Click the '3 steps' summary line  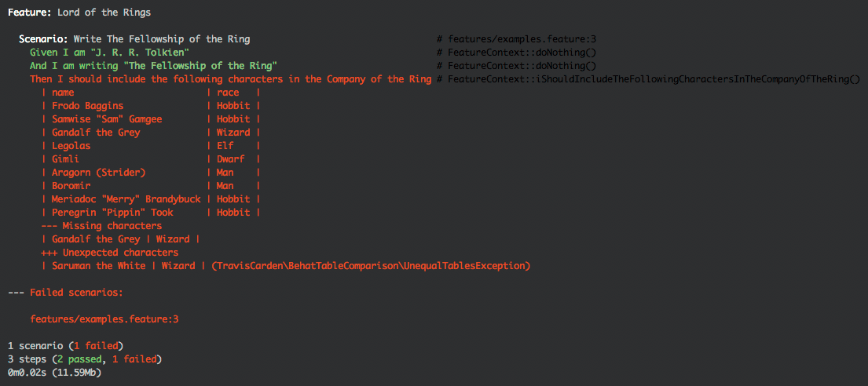tap(85, 359)
